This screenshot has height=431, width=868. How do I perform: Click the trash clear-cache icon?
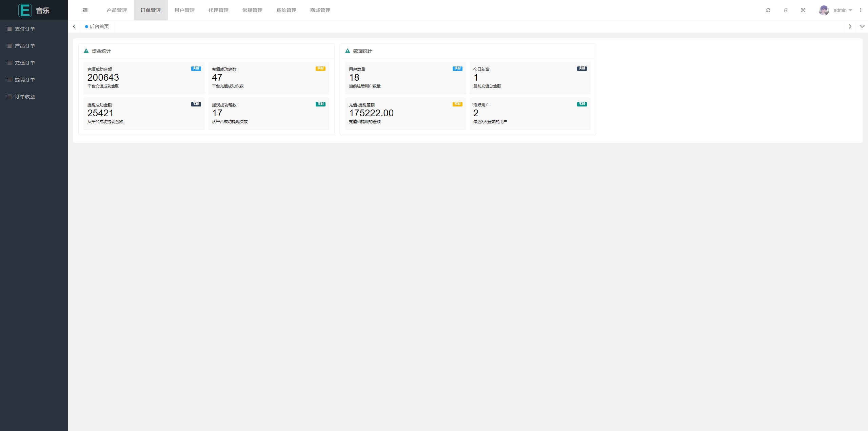coord(786,10)
